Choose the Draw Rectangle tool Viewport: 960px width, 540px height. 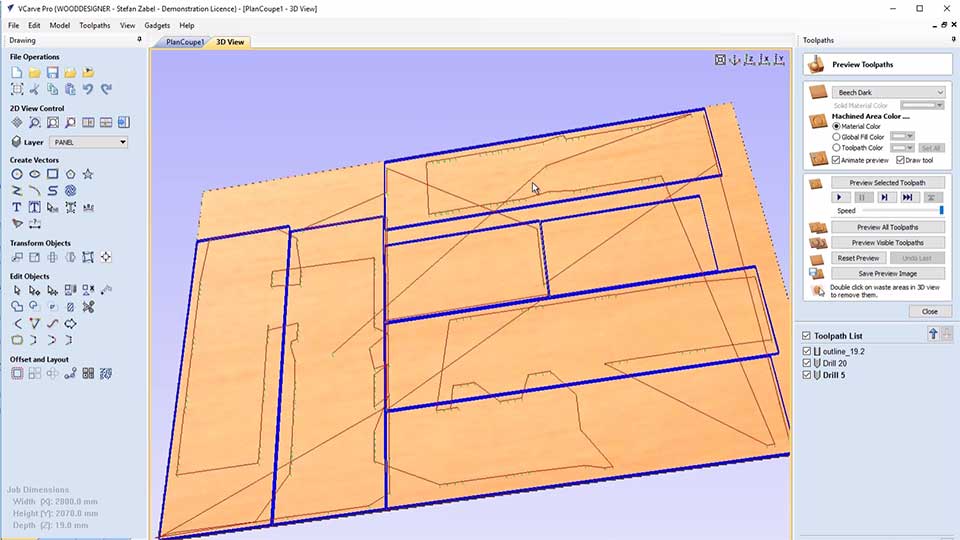53,174
